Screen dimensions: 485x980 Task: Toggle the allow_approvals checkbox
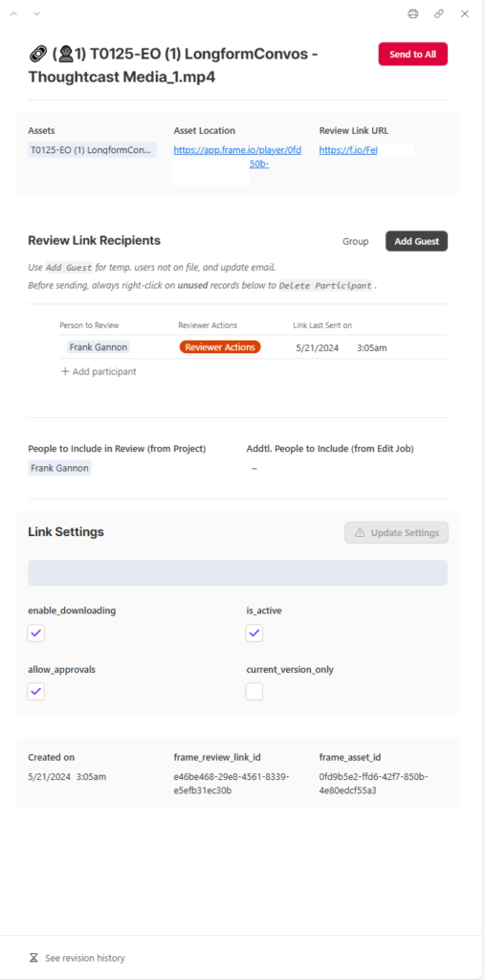coord(36,691)
